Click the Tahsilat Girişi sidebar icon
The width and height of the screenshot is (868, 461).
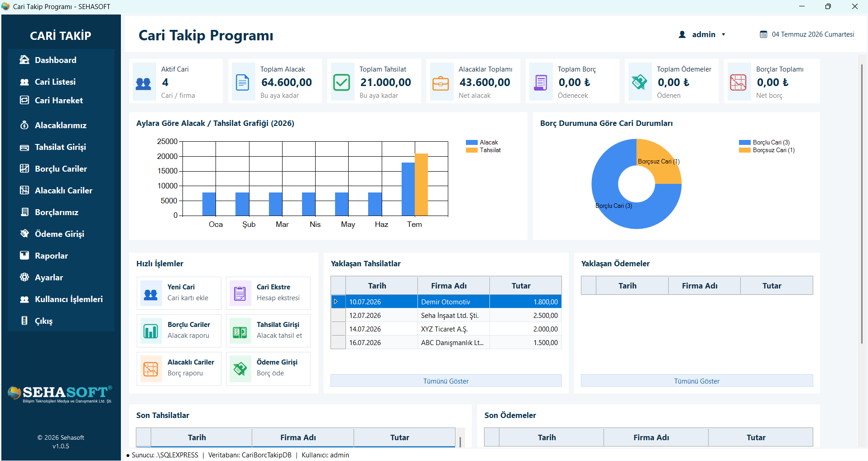[24, 147]
